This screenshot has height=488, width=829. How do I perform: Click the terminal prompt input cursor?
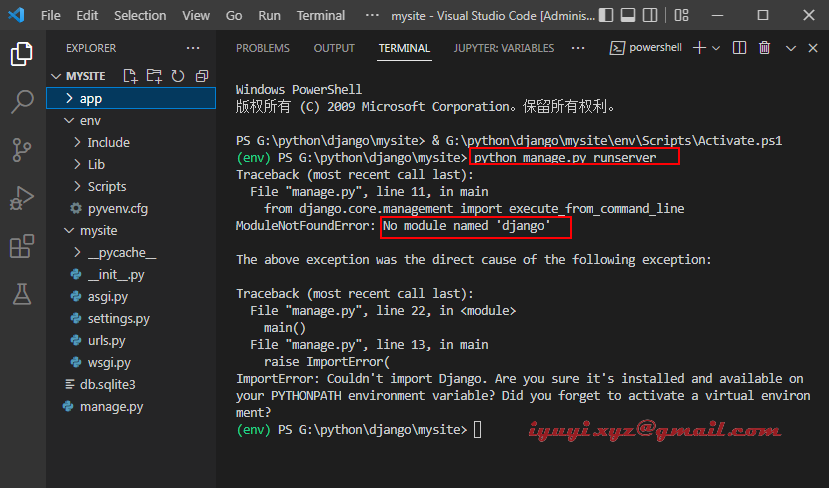pos(478,429)
